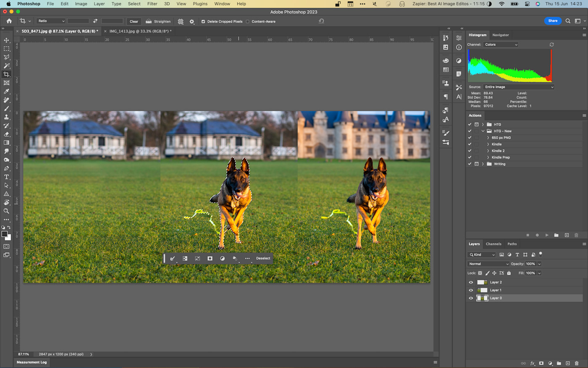Select the Type tool

[6, 177]
